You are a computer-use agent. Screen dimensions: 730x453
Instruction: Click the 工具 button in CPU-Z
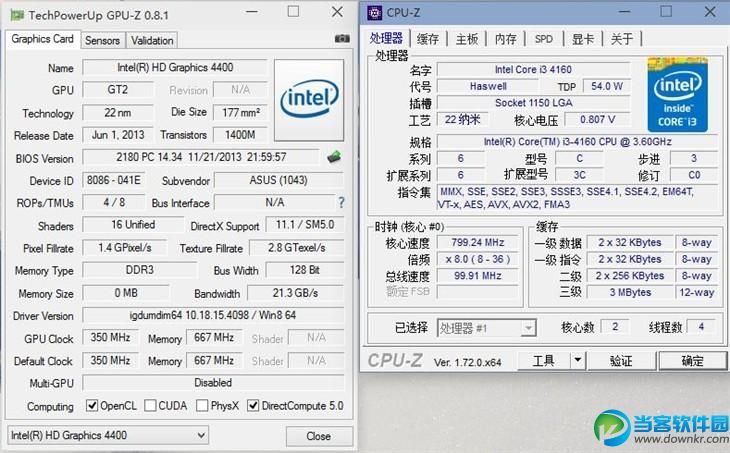(x=544, y=360)
